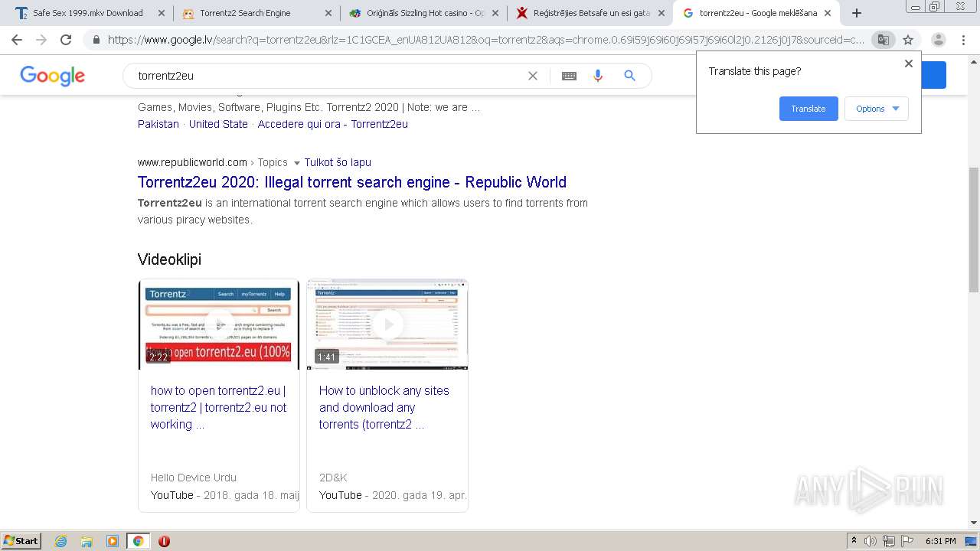Open Torrentz2eu 2020 Republic World result
Screen dimensions: 980x551
(352, 182)
